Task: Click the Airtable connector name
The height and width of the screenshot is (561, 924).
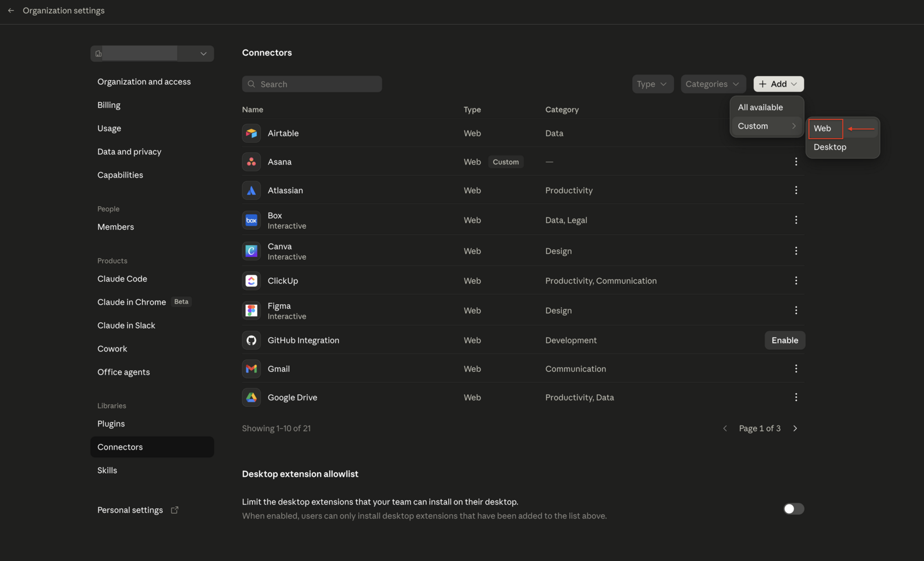Action: [283, 133]
